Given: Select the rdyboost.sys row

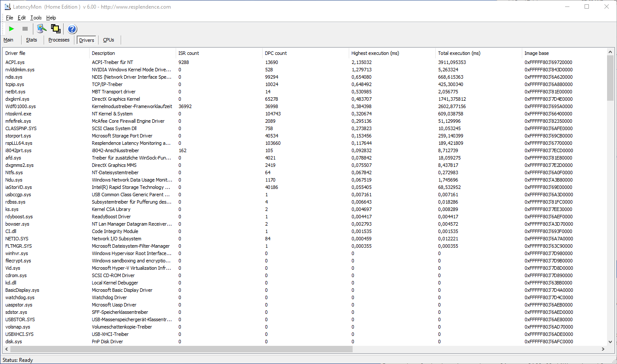Looking at the screenshot, I should (x=305, y=217).
